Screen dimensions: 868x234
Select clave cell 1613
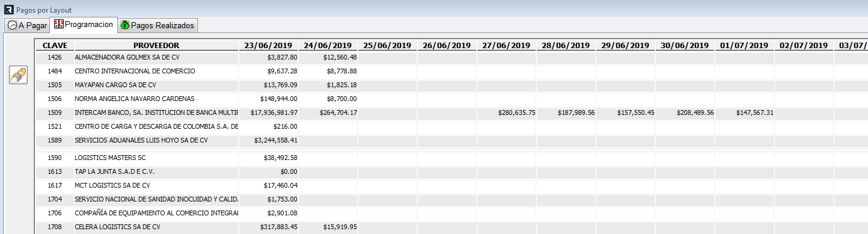point(54,171)
